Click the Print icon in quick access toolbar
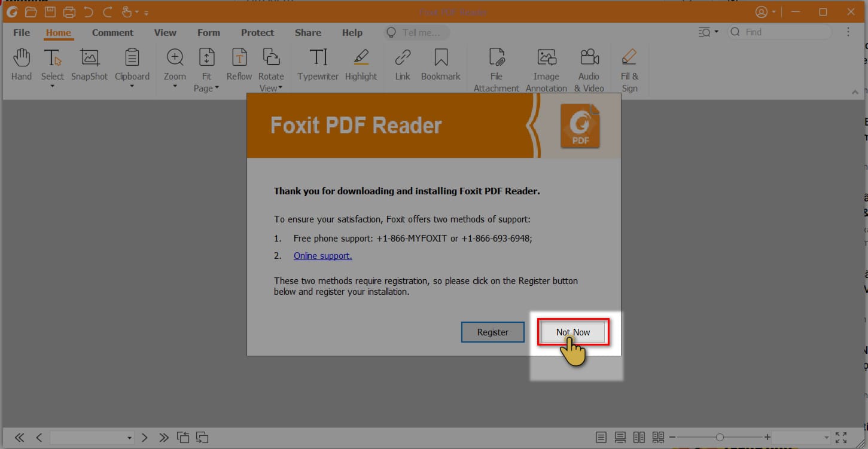The height and width of the screenshot is (449, 868). tap(69, 12)
